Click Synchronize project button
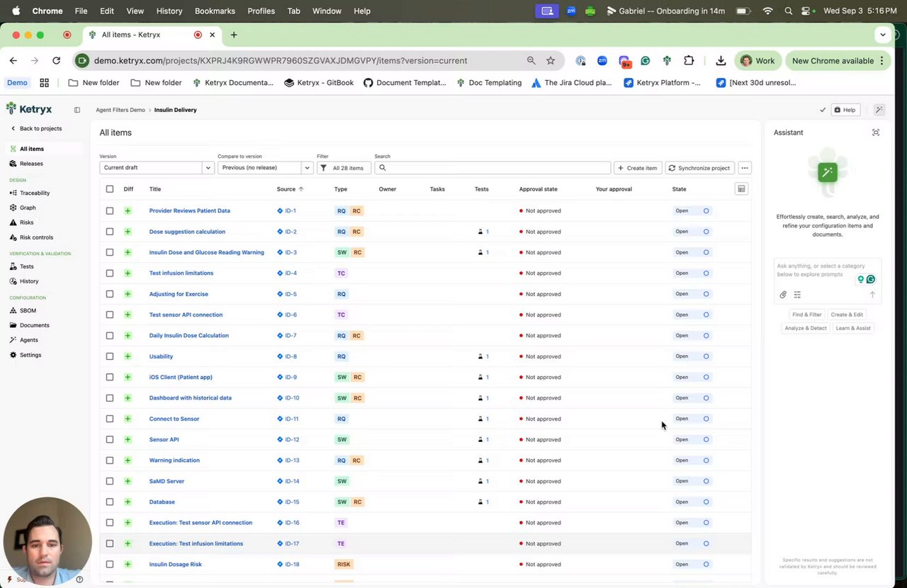The image size is (907, 588). (x=699, y=168)
